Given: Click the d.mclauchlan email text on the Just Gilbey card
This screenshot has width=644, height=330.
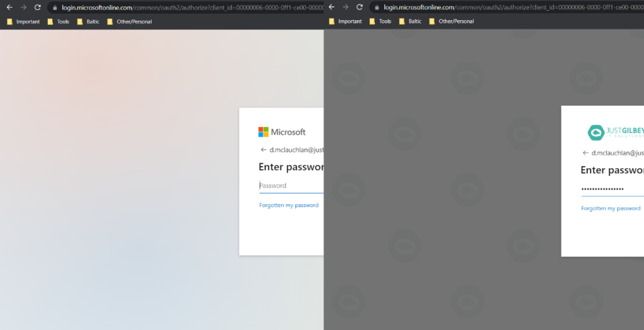Looking at the screenshot, I should tap(618, 152).
